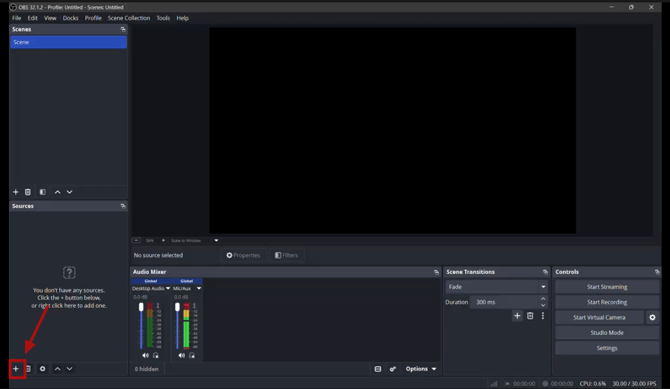
Task: Mute the Mic/Aux speaker icon
Action: [x=182, y=355]
